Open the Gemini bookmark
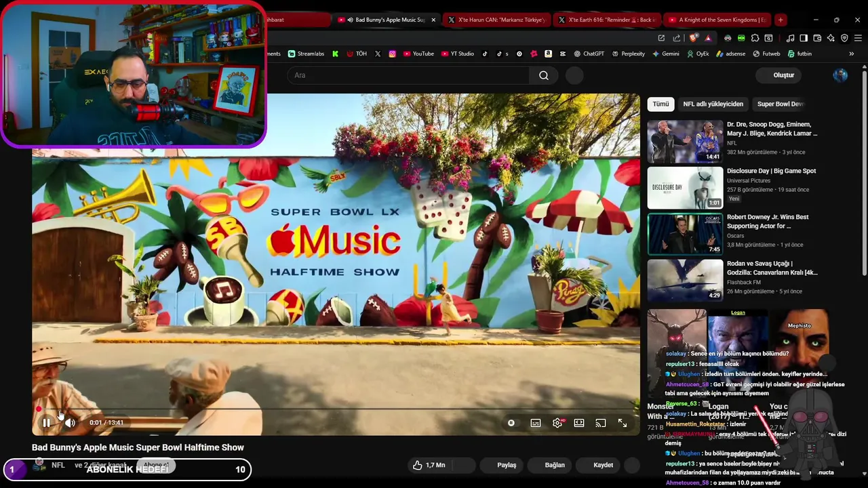868x488 pixels. point(665,54)
